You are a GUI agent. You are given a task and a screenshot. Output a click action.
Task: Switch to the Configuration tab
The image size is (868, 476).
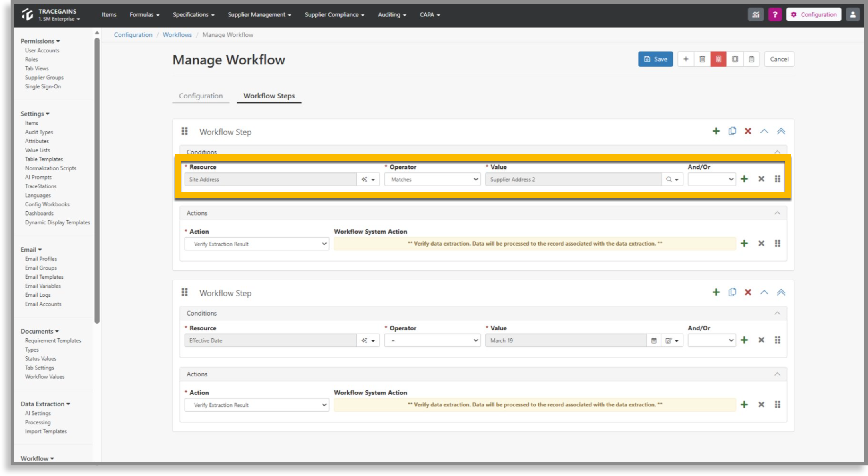click(x=201, y=96)
